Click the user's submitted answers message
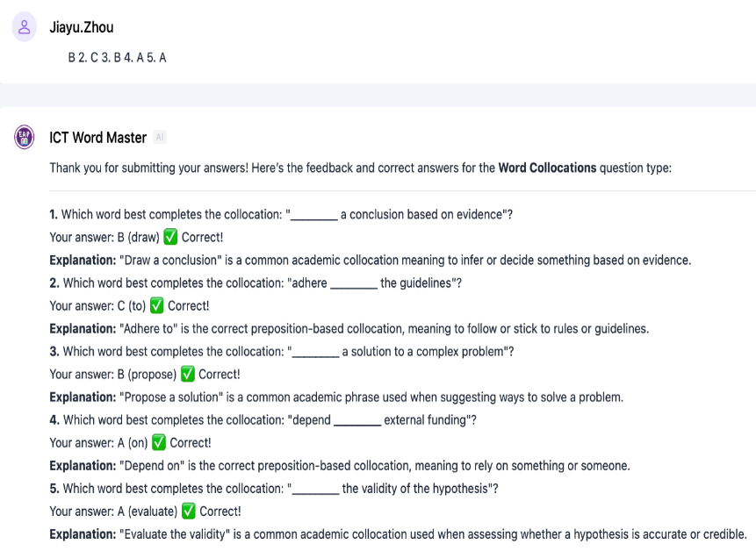 click(117, 57)
